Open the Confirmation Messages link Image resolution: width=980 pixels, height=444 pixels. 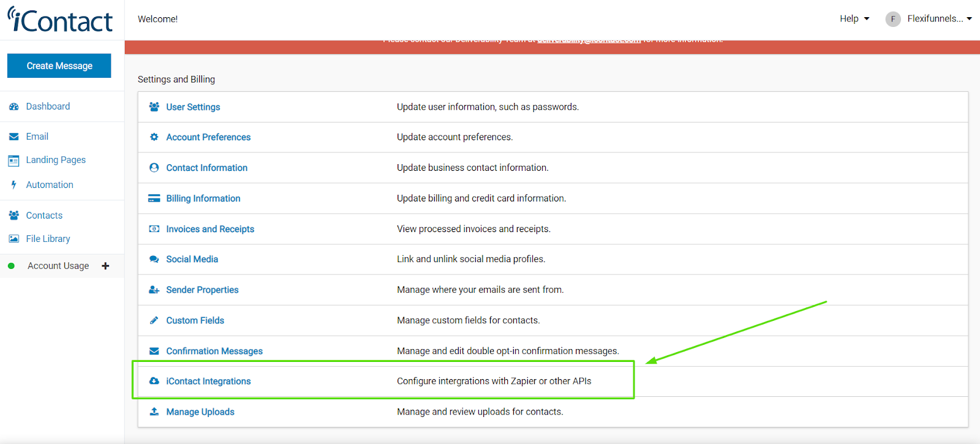[x=214, y=351]
